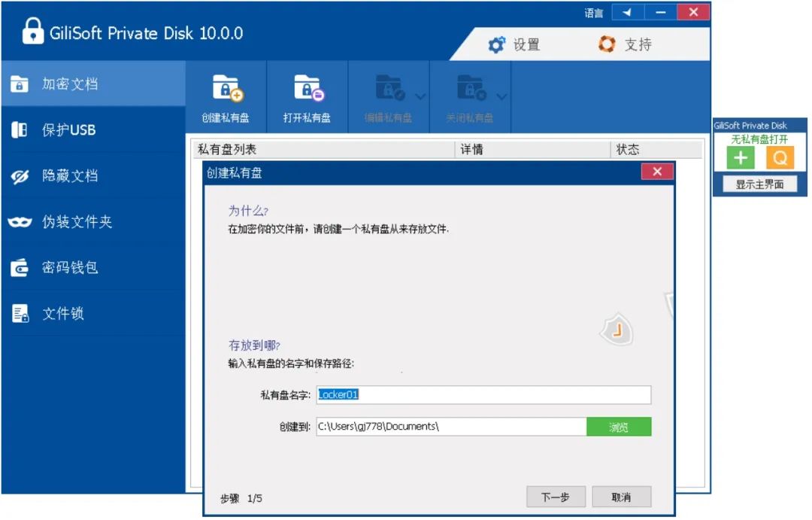Click the support lifebuoy icon
This screenshot has width=812, height=520.
pyautogui.click(x=607, y=44)
